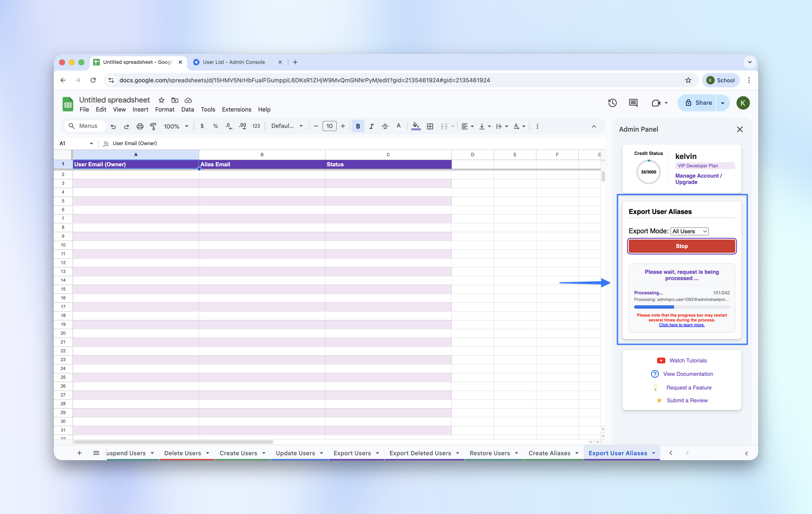Click the borders grid icon
812x514 pixels.
click(x=430, y=126)
